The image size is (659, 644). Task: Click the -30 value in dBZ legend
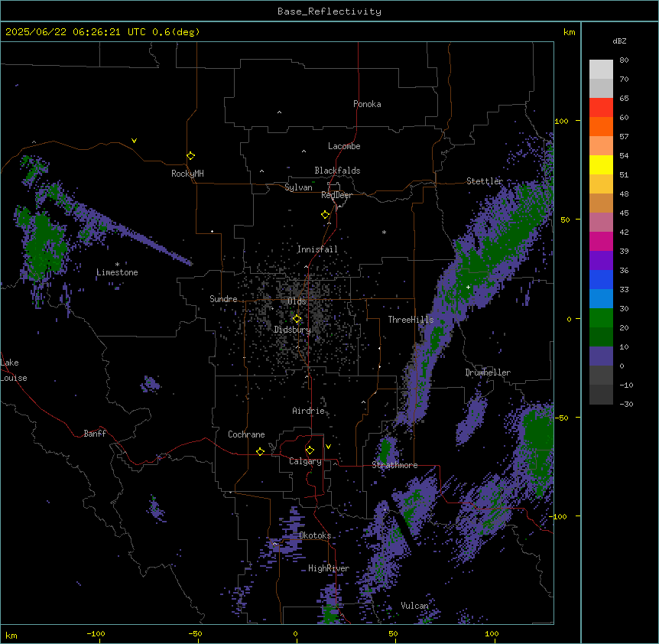(x=626, y=404)
